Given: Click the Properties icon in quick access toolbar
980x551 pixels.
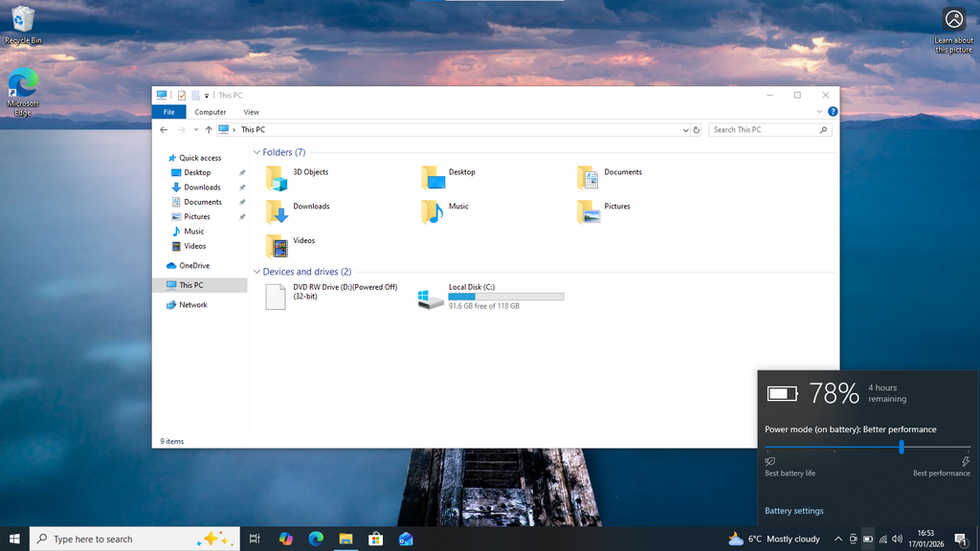Looking at the screenshot, I should [x=181, y=96].
